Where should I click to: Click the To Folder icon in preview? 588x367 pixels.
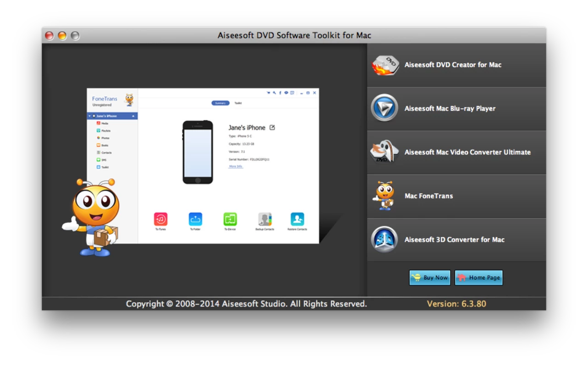[195, 220]
